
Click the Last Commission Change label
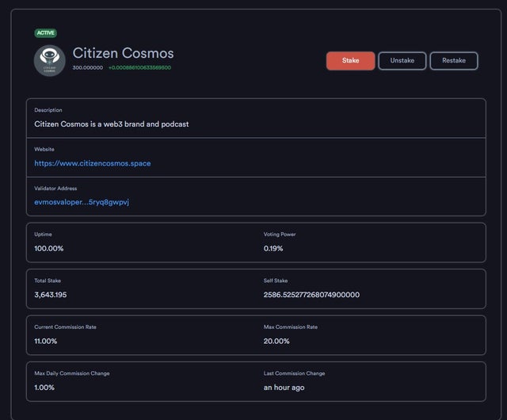pos(294,373)
